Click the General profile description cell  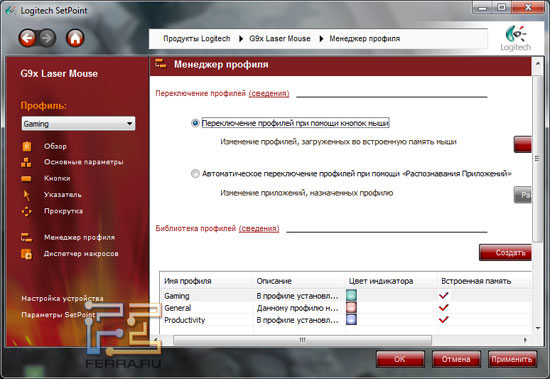pos(297,308)
